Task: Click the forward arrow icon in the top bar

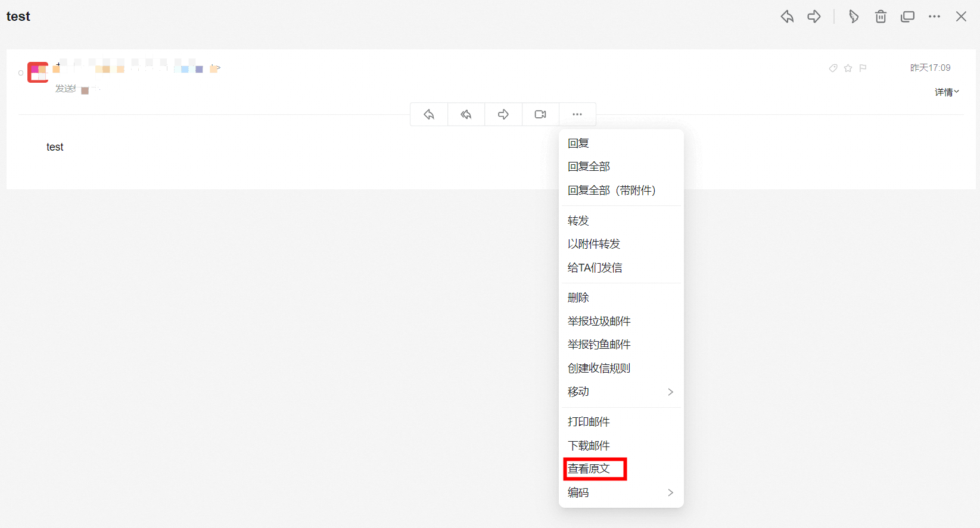Action: (814, 17)
